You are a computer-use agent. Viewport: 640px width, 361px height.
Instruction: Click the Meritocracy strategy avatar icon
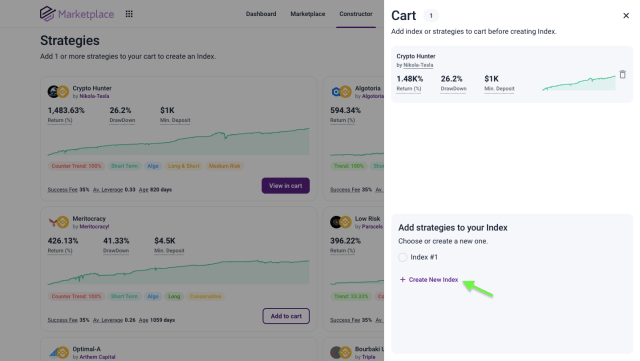click(x=58, y=222)
